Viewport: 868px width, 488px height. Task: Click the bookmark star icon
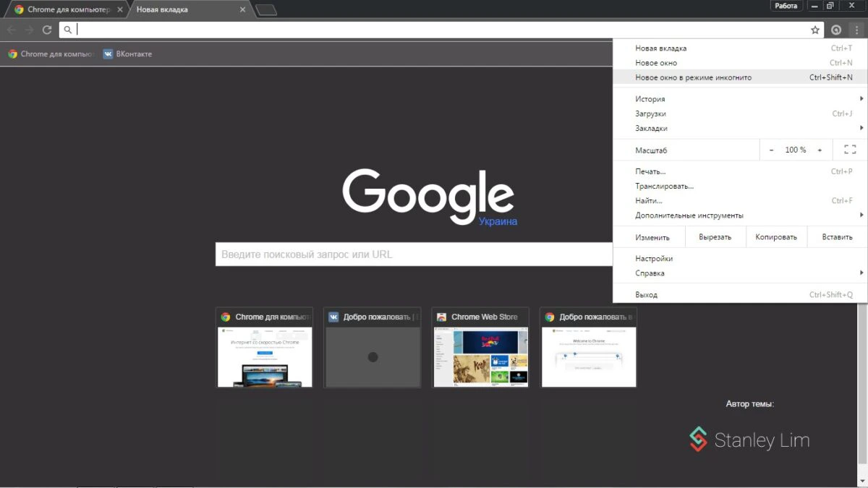click(815, 30)
